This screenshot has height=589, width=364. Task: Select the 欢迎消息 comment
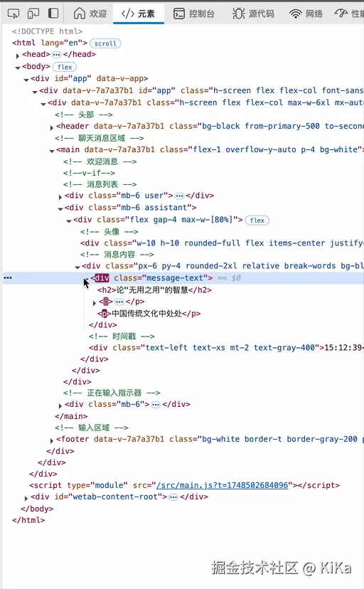[x=100, y=161]
